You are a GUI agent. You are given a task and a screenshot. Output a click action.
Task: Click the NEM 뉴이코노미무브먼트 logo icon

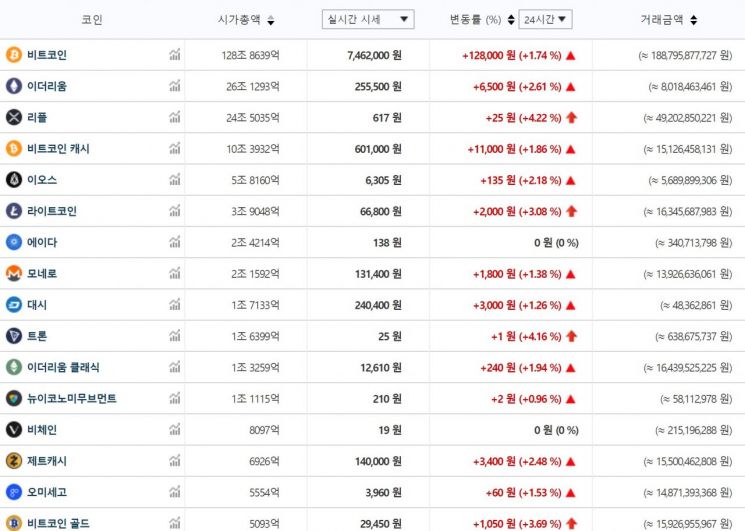pos(14,398)
